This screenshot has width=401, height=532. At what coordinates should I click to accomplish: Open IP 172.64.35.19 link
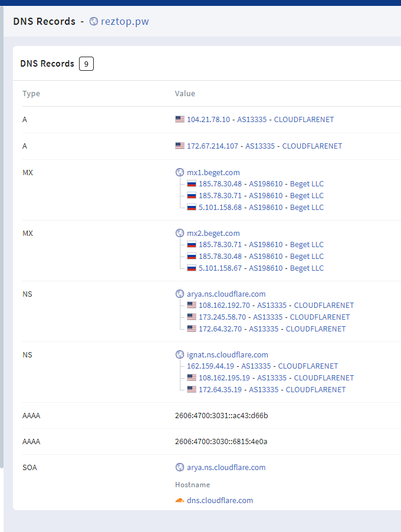click(x=220, y=389)
